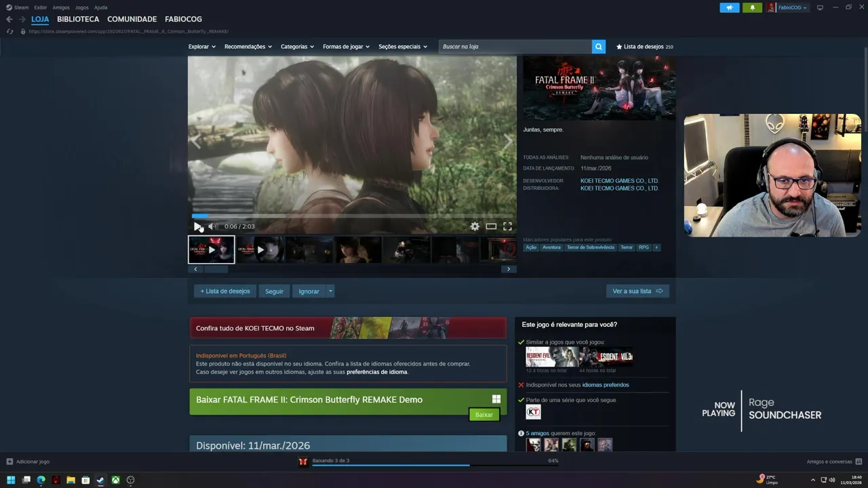
Task: Go forward with the Steam forward arrow
Action: click(x=22, y=20)
